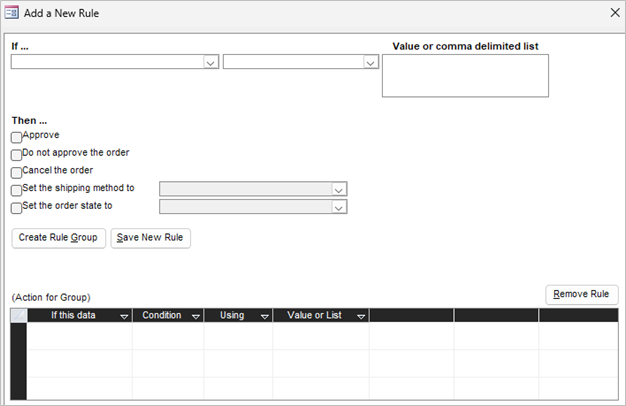
Task: Click the Condition column filter arrow
Action: coord(196,316)
